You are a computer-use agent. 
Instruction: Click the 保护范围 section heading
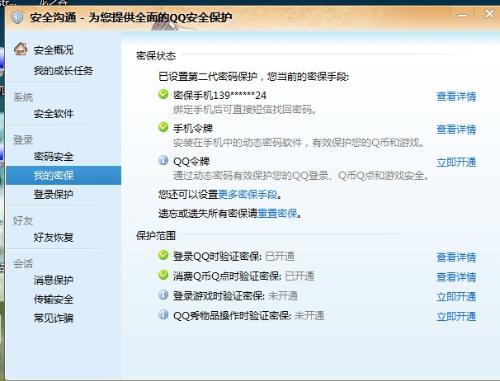(156, 236)
